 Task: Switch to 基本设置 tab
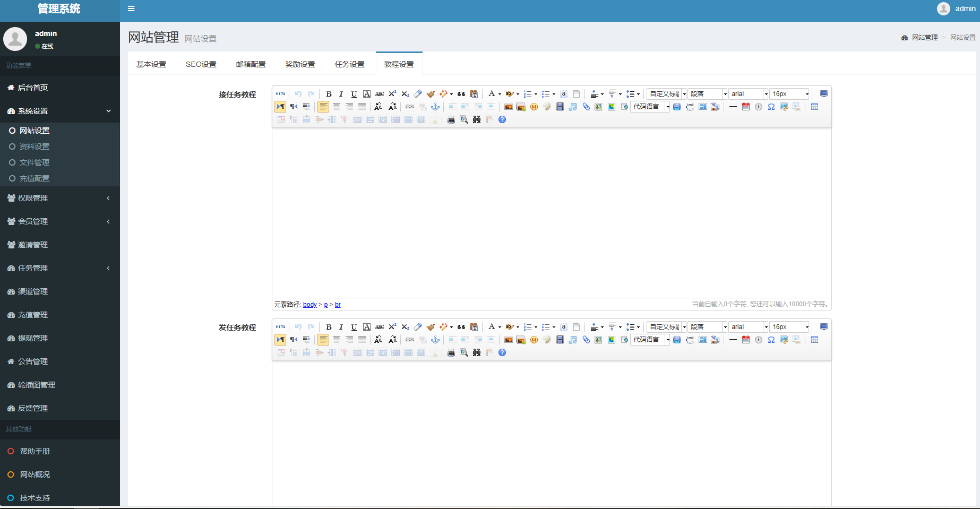[151, 64]
